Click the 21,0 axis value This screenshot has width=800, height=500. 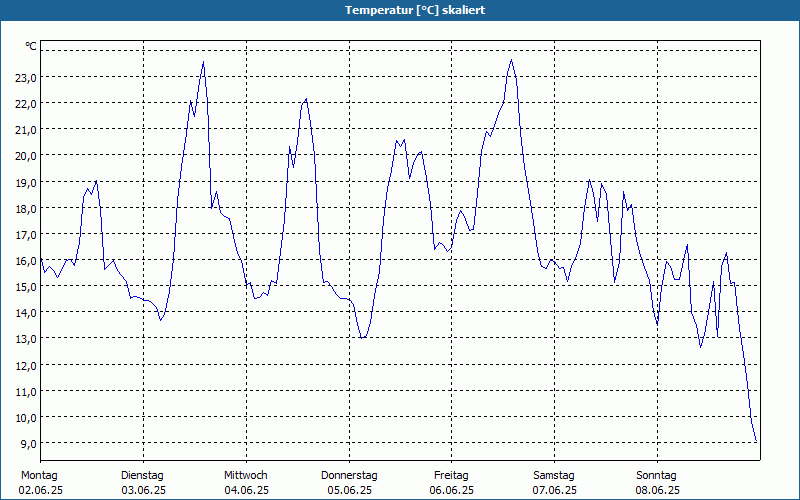click(x=26, y=130)
